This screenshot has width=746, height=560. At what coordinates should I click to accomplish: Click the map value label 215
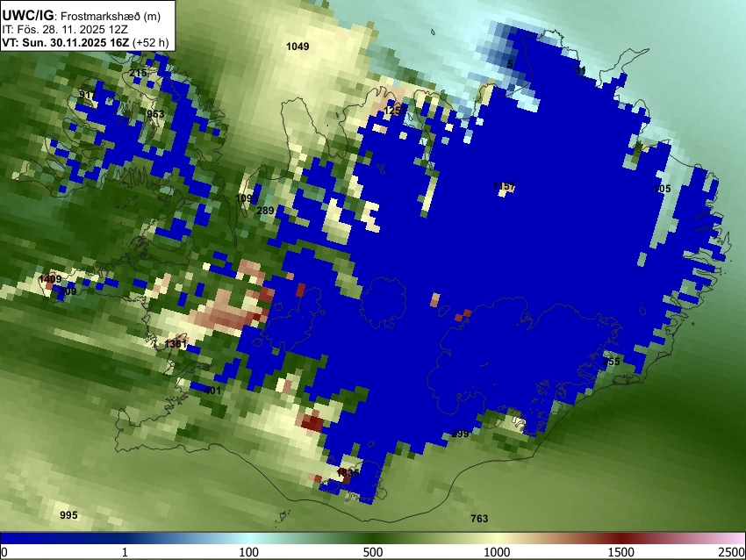click(x=138, y=73)
